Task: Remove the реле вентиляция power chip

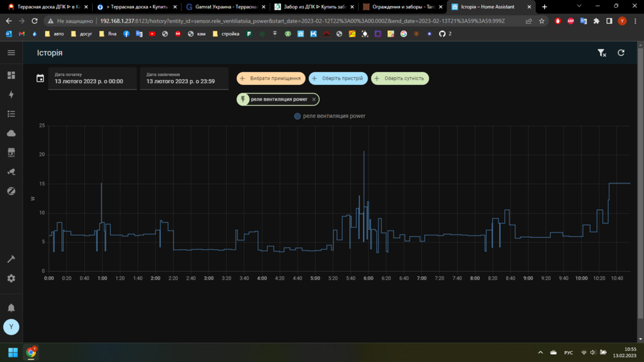Action: pos(314,99)
